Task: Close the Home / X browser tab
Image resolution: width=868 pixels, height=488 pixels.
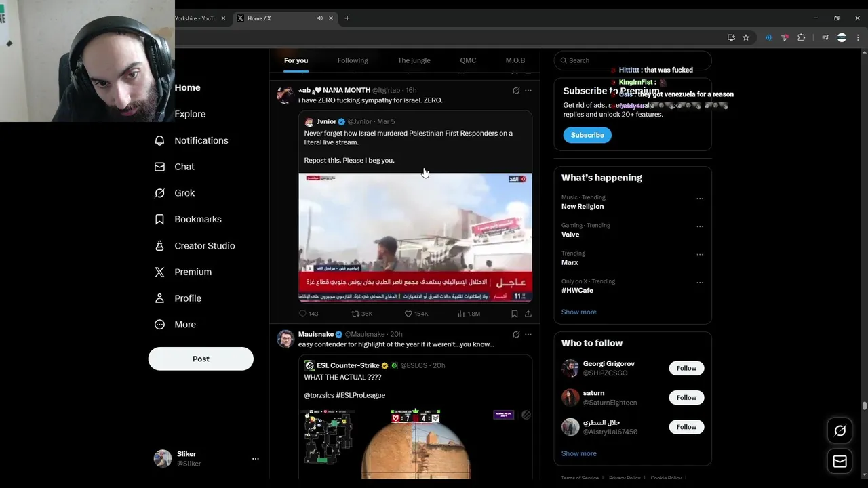Action: pos(332,18)
